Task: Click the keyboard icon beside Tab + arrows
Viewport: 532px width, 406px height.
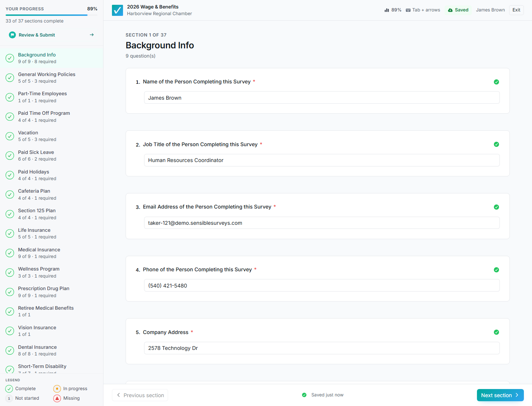Action: [x=408, y=10]
